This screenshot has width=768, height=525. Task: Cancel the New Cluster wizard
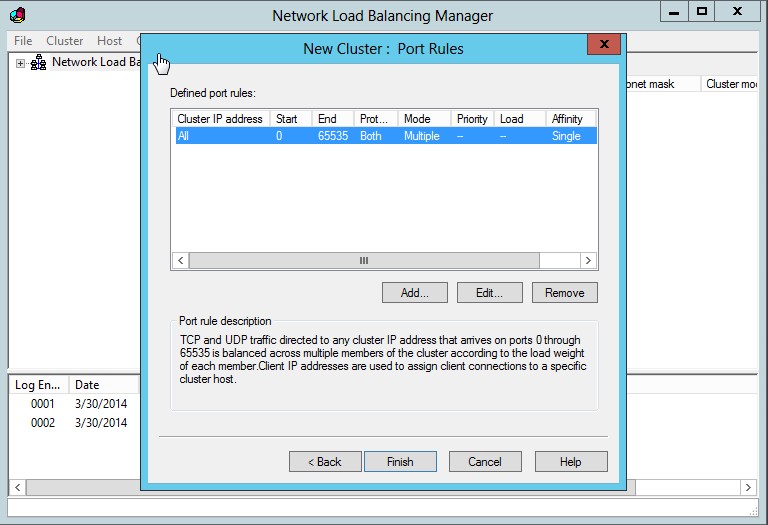click(484, 461)
